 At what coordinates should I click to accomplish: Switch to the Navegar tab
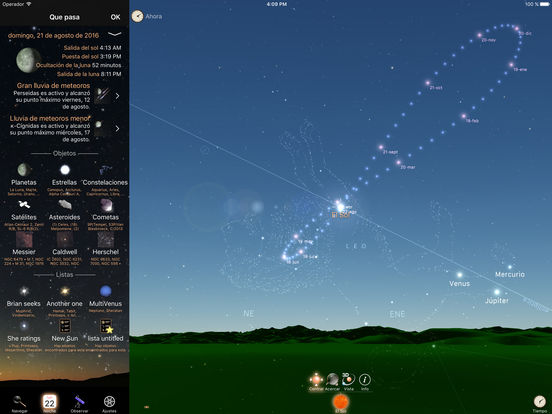(19, 403)
